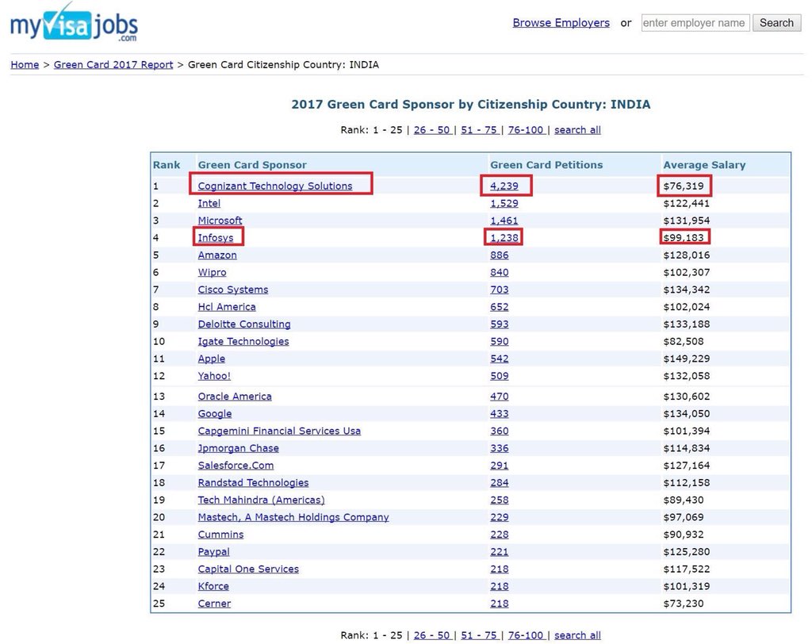
Task: Open the Cummins sponsor link
Action: [x=220, y=535]
